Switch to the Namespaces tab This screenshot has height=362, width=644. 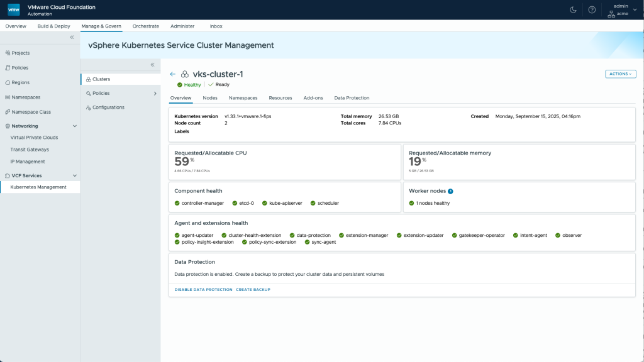click(243, 98)
